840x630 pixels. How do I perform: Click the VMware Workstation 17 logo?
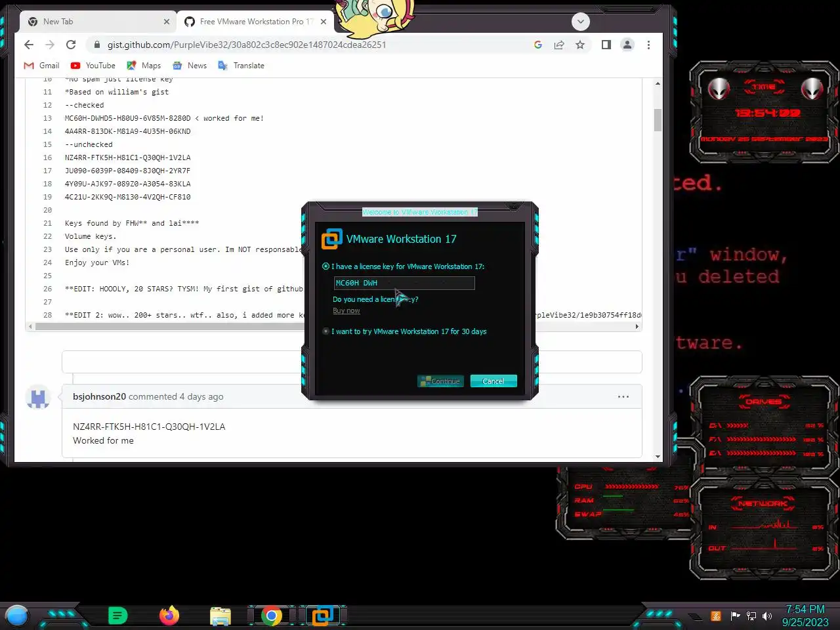332,239
